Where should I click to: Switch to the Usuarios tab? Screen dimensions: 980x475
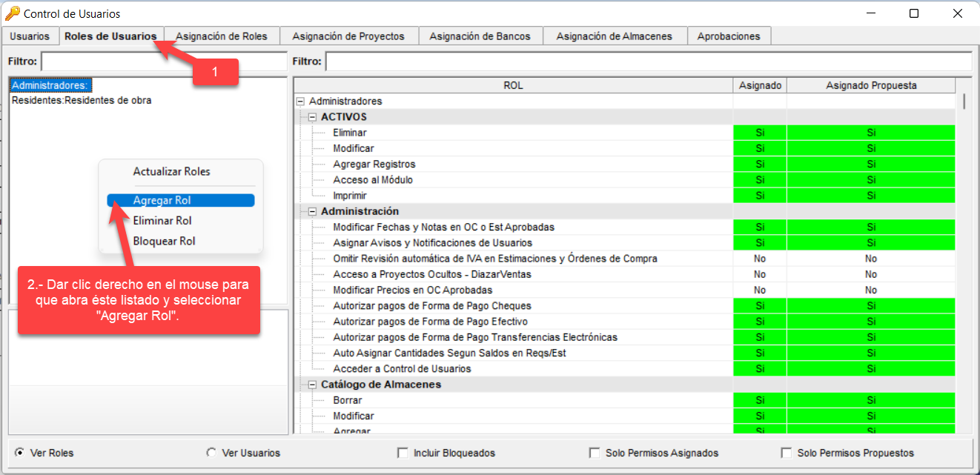[30, 35]
